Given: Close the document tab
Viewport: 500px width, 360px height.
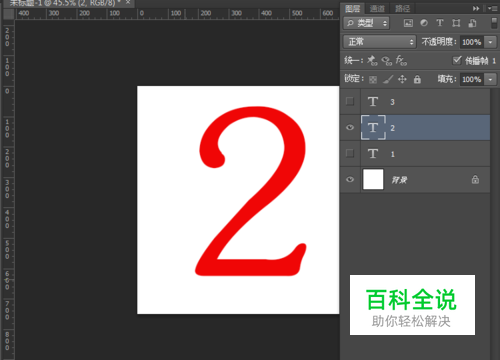Looking at the screenshot, I should click(x=128, y=2).
